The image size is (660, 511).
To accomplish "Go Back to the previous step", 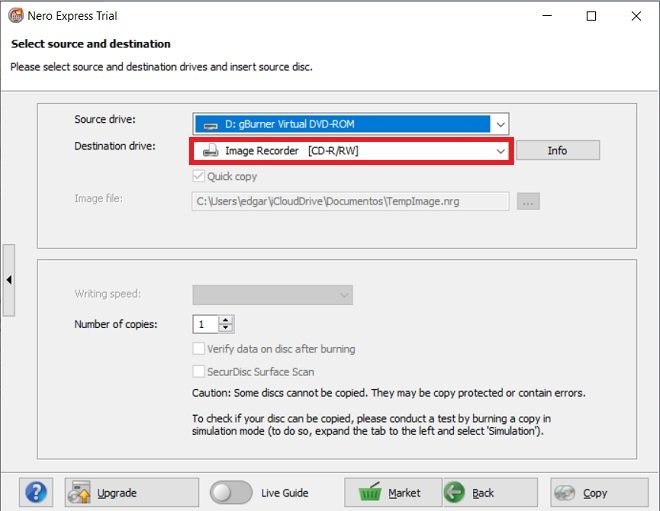I will pyautogui.click(x=490, y=492).
